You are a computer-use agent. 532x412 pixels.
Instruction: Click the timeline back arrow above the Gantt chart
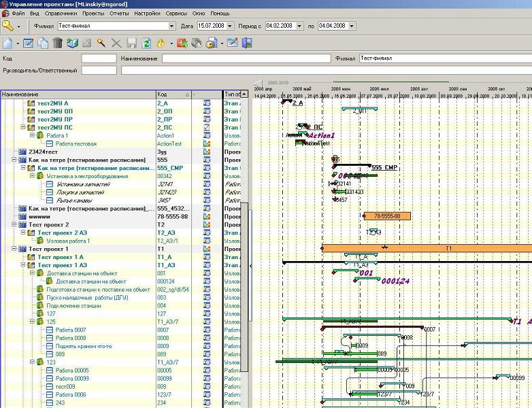point(258,83)
